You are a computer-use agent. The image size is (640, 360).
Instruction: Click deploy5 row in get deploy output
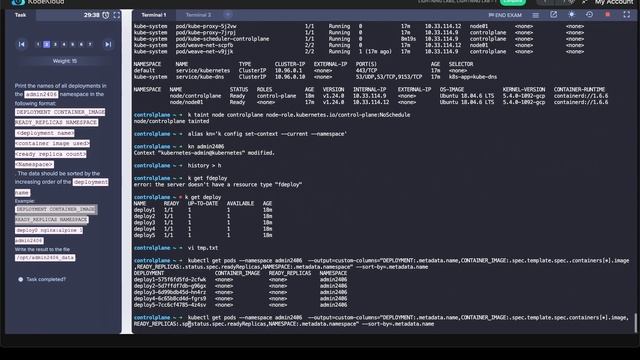pos(203,235)
